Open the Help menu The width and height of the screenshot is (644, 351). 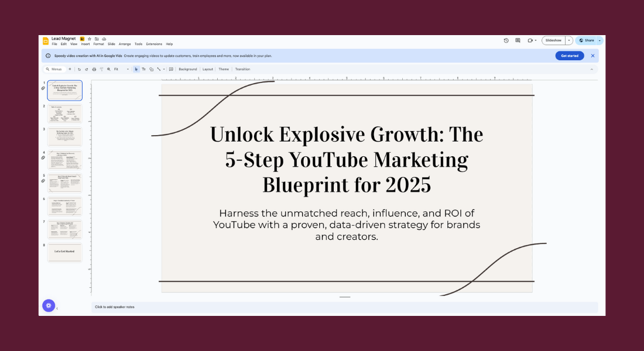(x=169, y=44)
